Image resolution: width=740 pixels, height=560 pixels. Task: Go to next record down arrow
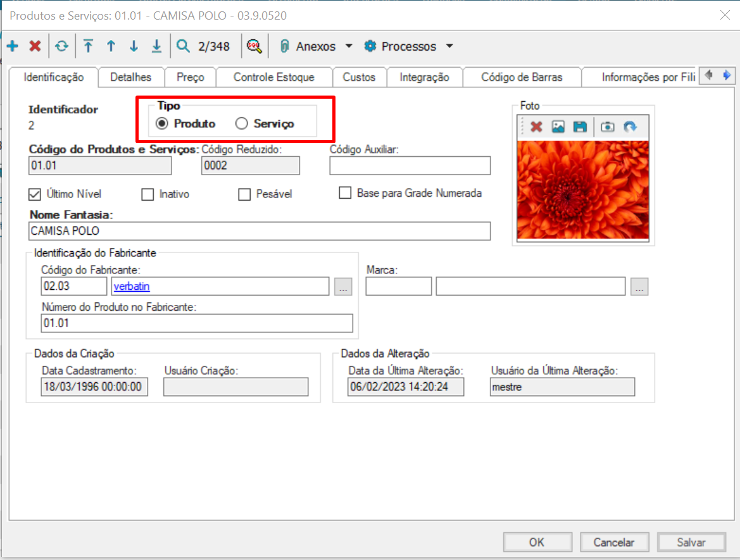point(134,46)
